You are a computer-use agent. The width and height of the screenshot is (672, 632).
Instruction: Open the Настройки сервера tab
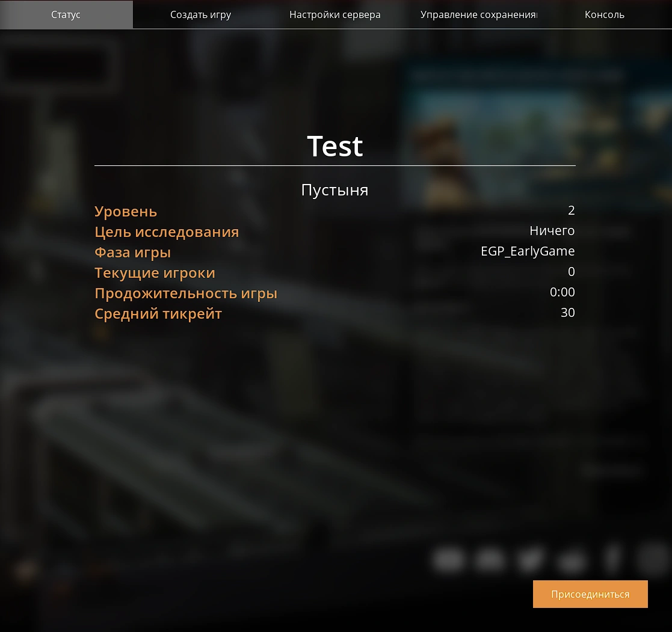(x=334, y=14)
